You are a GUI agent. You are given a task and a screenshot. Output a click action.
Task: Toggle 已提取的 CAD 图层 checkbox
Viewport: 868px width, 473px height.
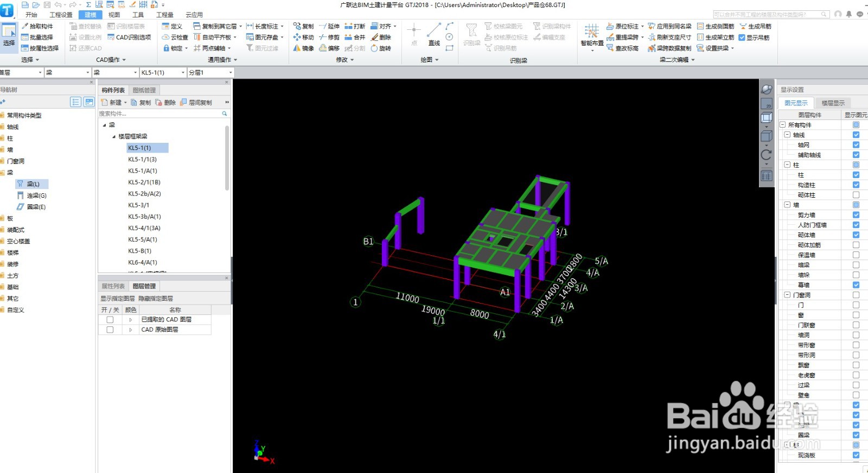[110, 320]
